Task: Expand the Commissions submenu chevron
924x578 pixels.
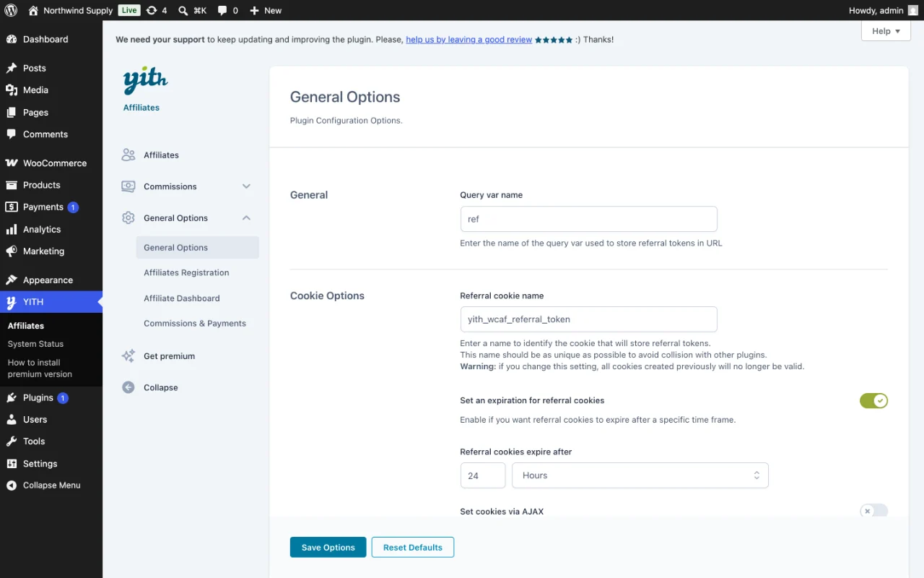Action: click(x=246, y=186)
